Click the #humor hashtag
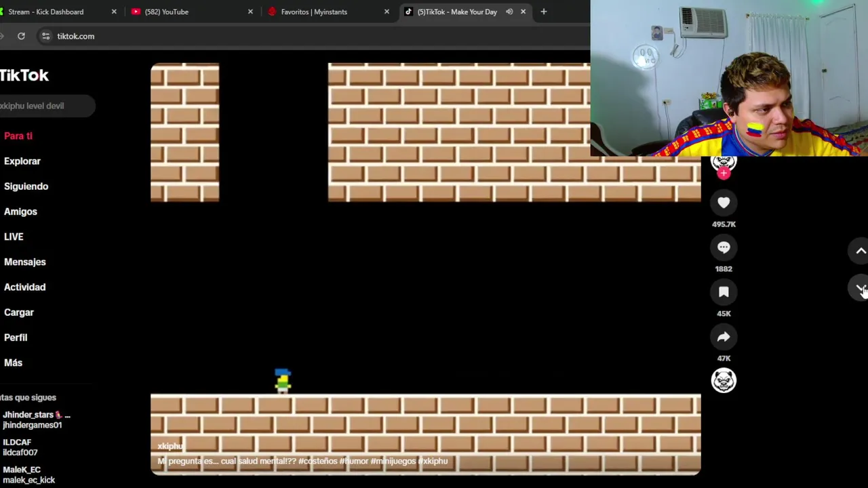The height and width of the screenshot is (488, 868). tap(354, 461)
